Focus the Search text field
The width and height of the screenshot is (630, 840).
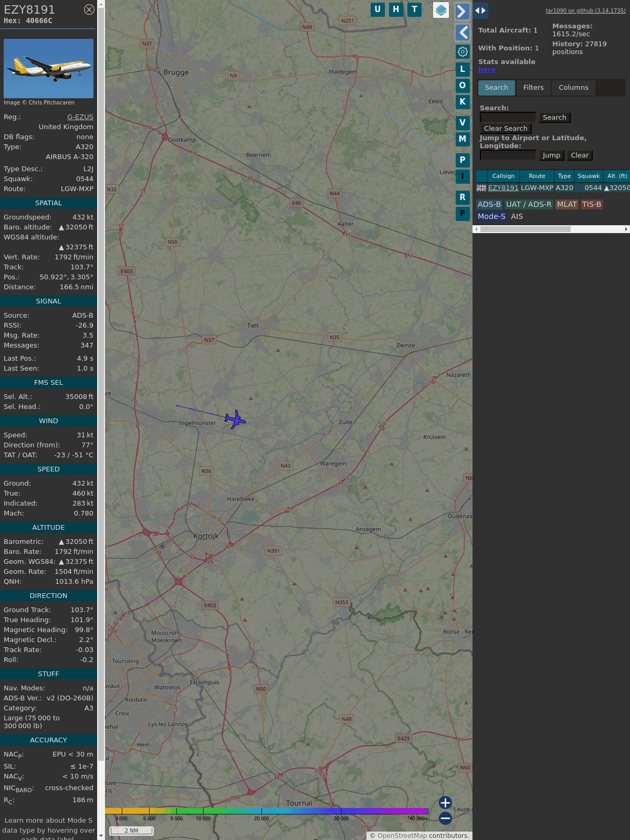point(508,117)
